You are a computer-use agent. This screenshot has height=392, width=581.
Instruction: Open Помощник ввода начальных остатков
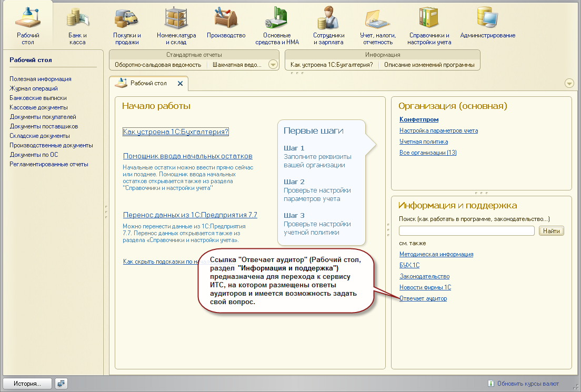[188, 156]
